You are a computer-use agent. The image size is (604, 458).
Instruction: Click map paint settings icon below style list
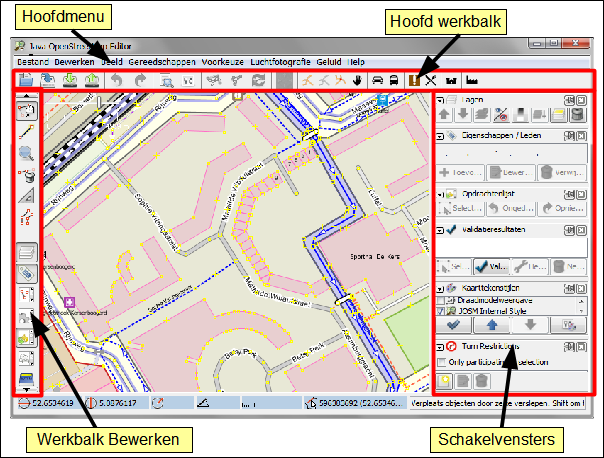(569, 325)
